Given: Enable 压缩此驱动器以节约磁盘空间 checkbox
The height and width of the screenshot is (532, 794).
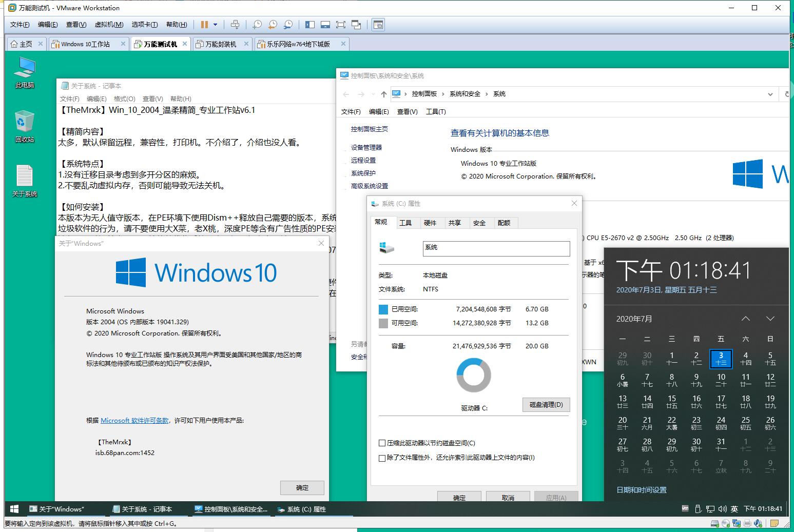Looking at the screenshot, I should [x=382, y=443].
